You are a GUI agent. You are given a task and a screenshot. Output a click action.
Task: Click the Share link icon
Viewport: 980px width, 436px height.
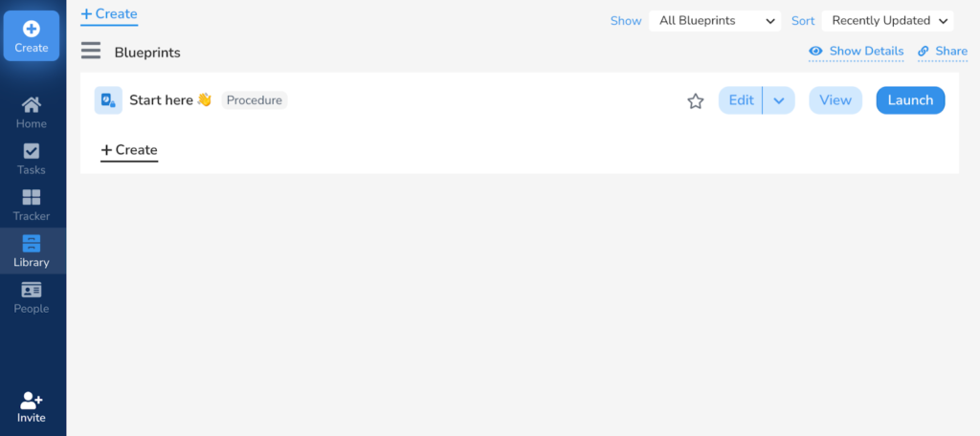pos(924,52)
